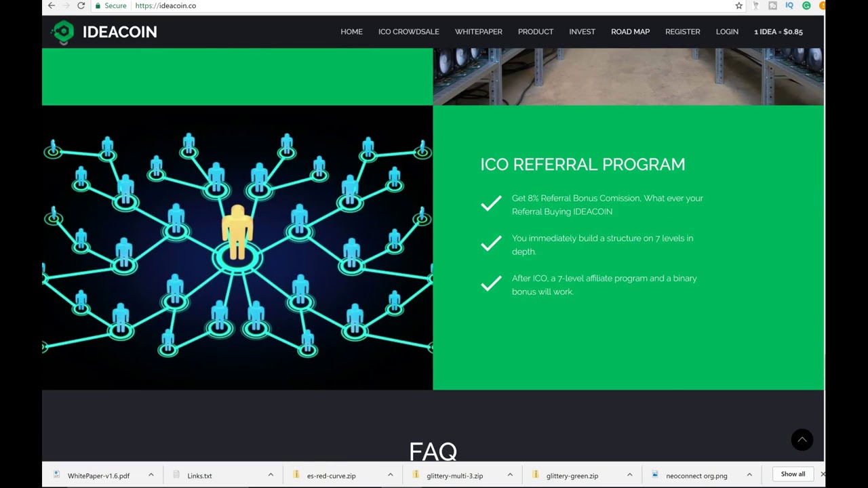Select PRODUCT in the navigation bar

(x=536, y=32)
